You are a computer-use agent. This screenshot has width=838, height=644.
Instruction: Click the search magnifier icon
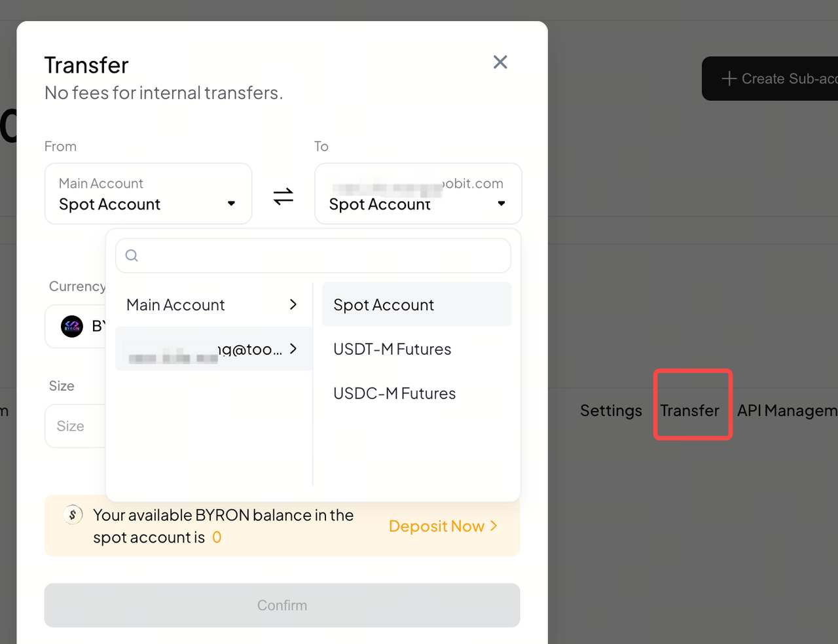(132, 255)
